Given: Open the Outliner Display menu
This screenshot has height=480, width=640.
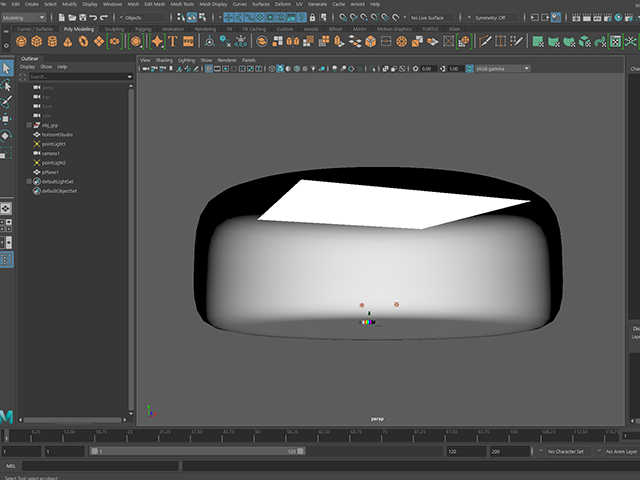Looking at the screenshot, I should 28,67.
